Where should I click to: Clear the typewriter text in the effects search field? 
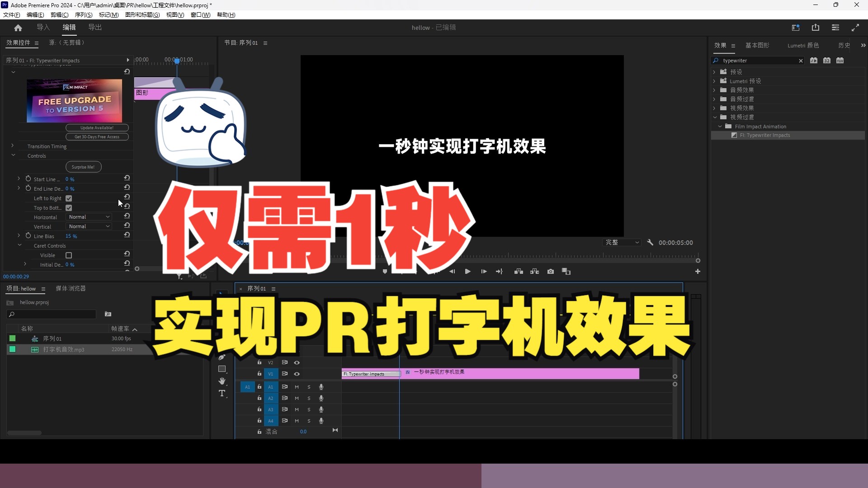tap(801, 60)
